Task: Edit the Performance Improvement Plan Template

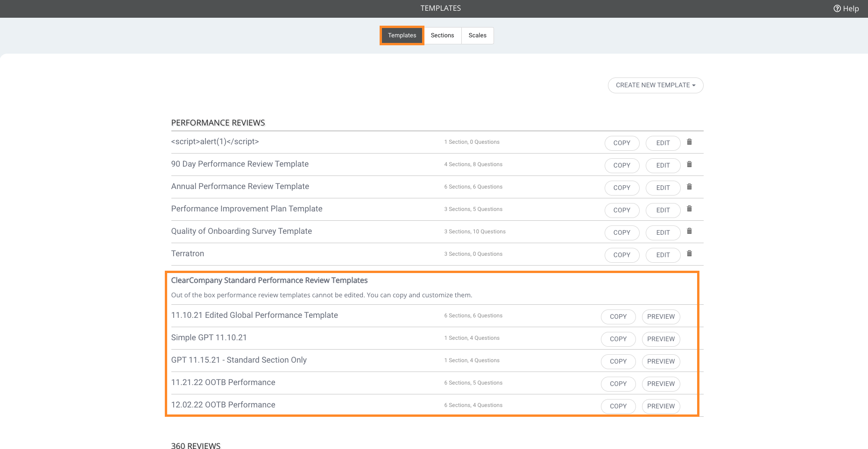Action: coord(663,210)
